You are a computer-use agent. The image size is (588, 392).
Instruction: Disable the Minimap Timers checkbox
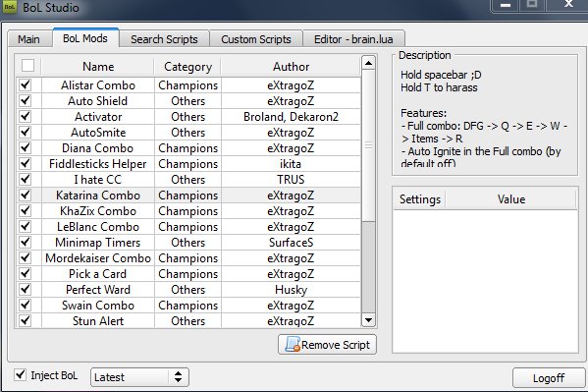[26, 243]
